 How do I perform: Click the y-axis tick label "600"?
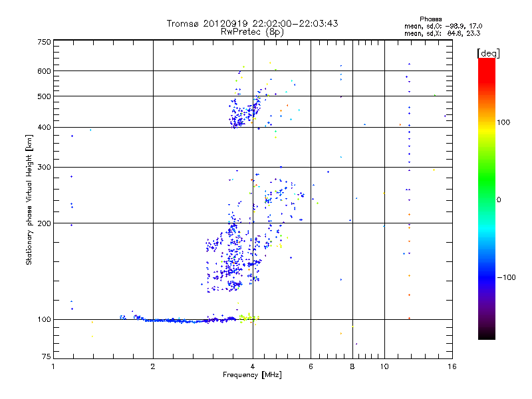[x=44, y=71]
